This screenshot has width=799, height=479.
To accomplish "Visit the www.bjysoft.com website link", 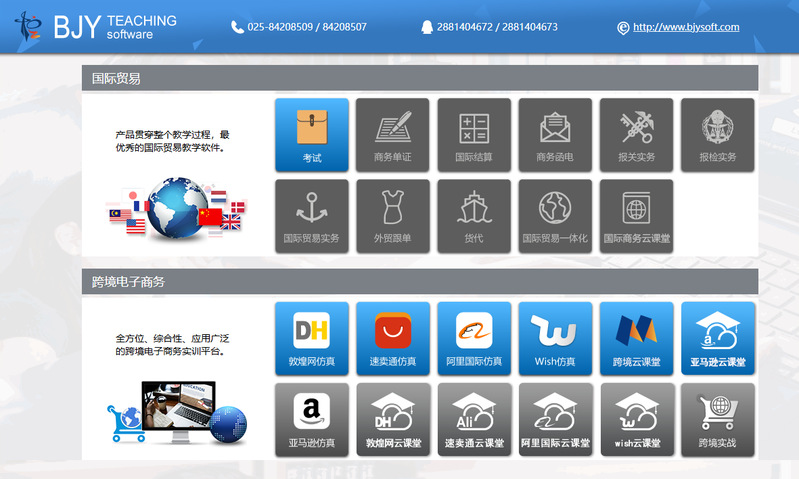I will [686, 27].
